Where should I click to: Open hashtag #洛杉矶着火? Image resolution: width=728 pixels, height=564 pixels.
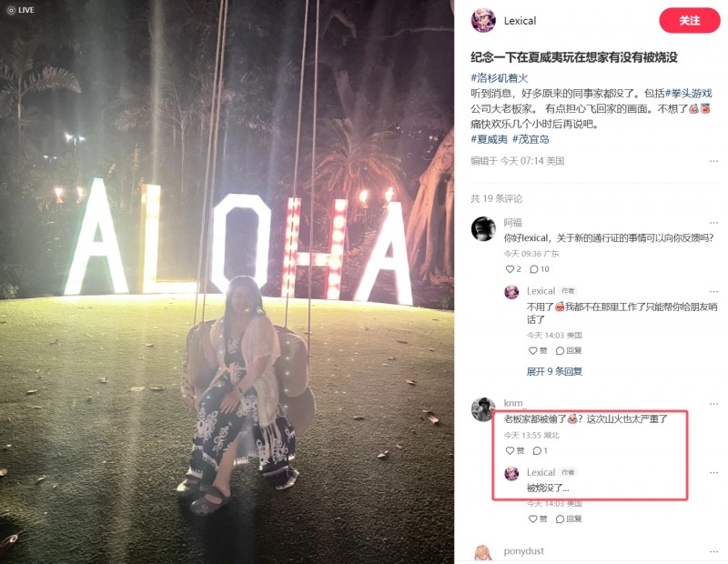pos(499,78)
